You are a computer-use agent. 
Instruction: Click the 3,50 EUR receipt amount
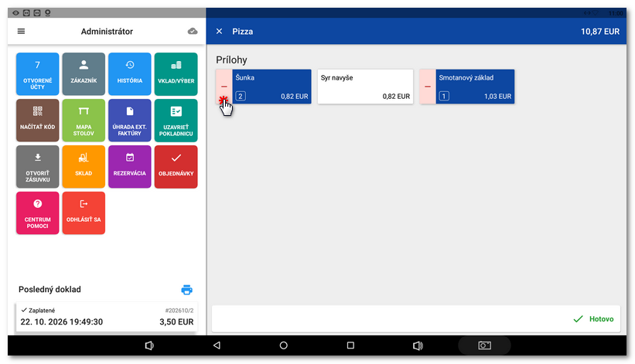pos(176,322)
